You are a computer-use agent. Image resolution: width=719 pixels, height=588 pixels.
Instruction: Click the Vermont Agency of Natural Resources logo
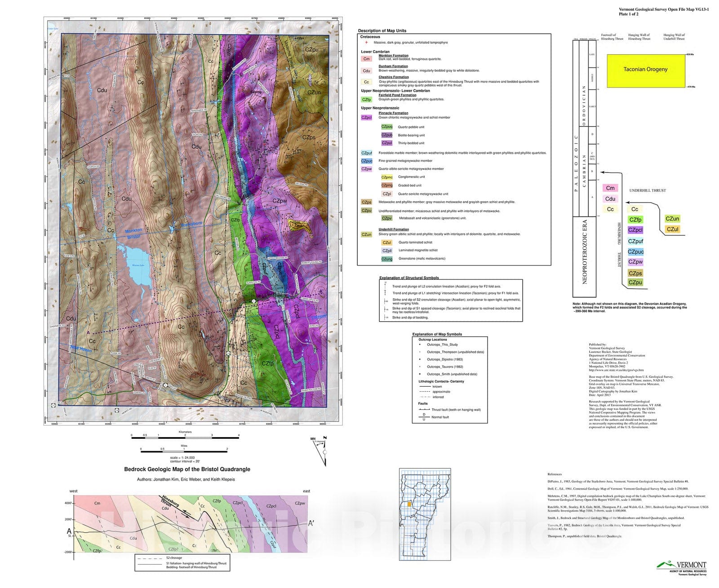[x=681, y=567]
